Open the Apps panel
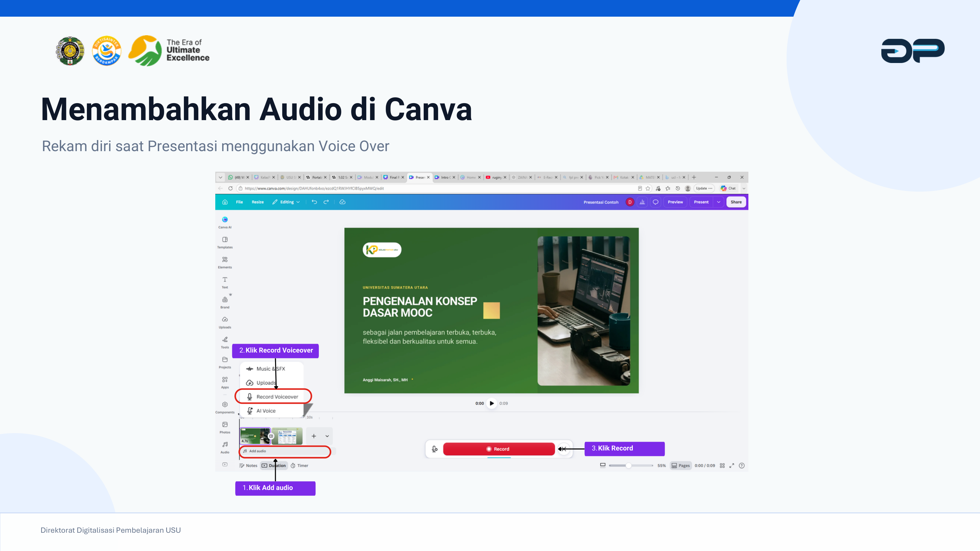This screenshot has width=980, height=551. tap(225, 382)
